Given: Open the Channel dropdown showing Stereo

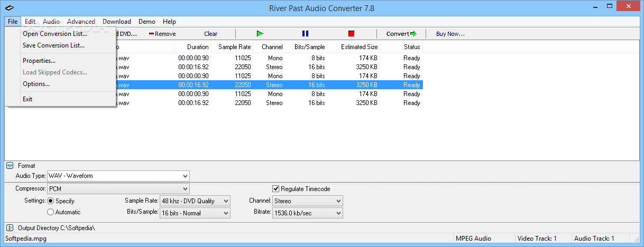Looking at the screenshot, I should 307,201.
